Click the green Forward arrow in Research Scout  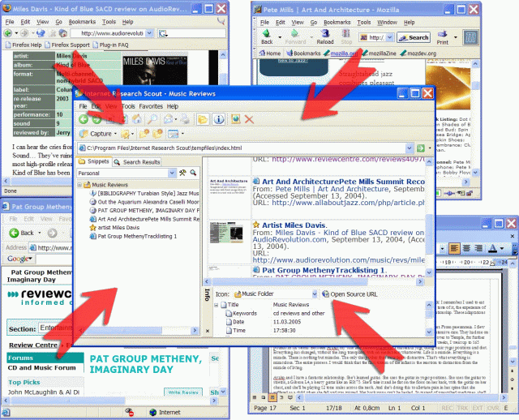tap(97, 119)
